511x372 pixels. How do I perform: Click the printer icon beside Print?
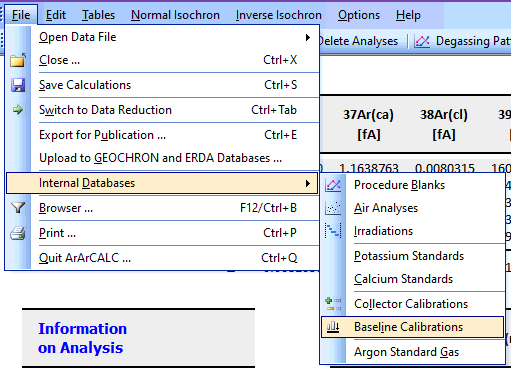(x=18, y=233)
